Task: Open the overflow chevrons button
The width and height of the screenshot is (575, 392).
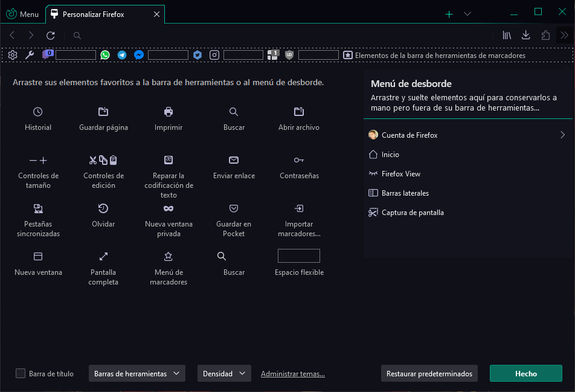Action: tap(564, 35)
